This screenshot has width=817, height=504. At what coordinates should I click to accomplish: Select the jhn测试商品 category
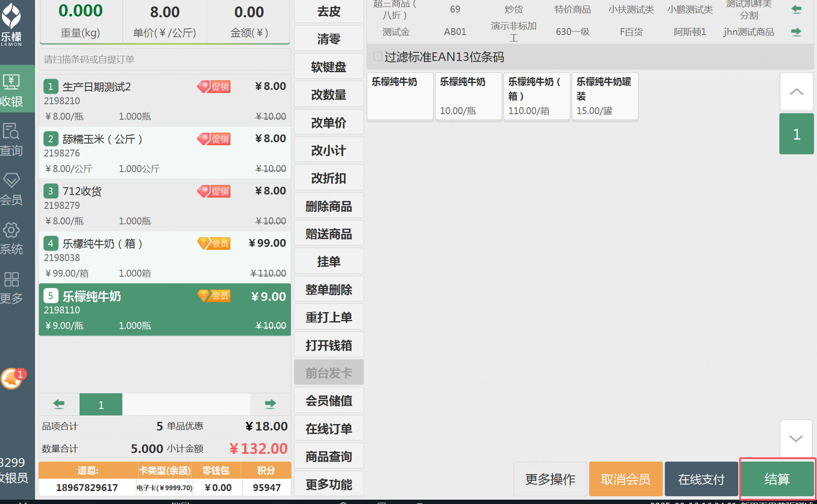[x=749, y=32]
